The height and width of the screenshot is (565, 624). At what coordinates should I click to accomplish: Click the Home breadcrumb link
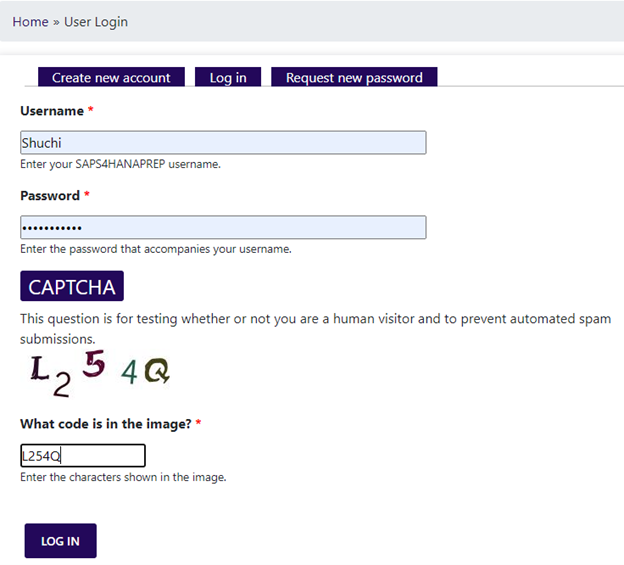pyautogui.click(x=30, y=21)
